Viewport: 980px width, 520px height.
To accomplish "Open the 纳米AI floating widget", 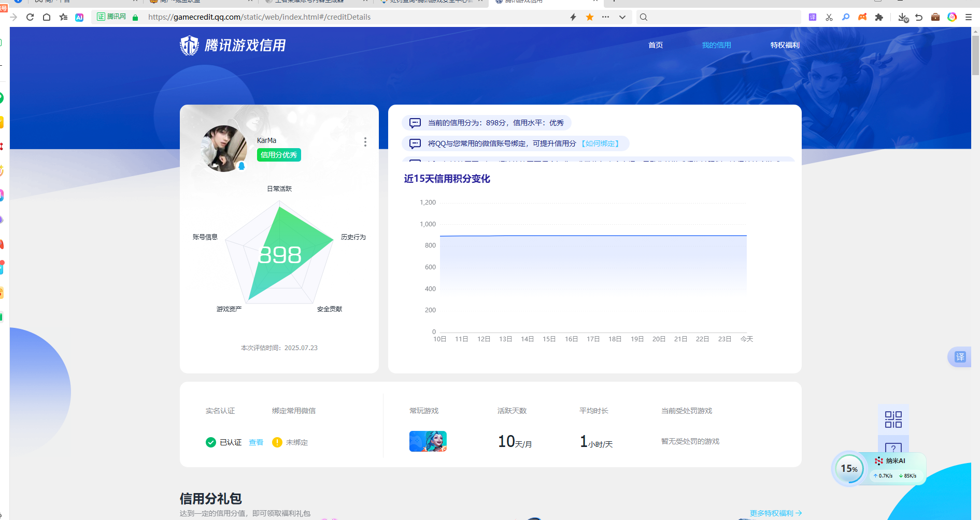I will tap(896, 461).
